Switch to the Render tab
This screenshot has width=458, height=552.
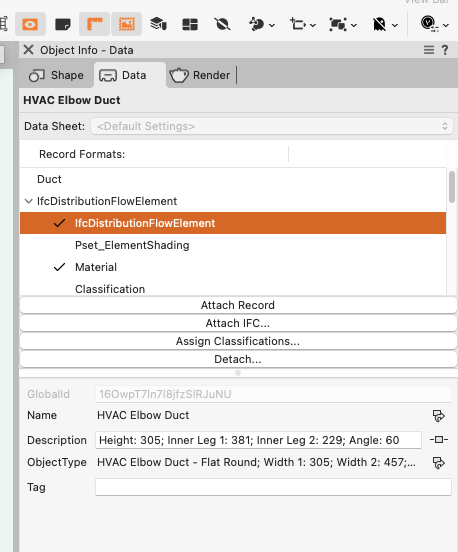coord(200,75)
